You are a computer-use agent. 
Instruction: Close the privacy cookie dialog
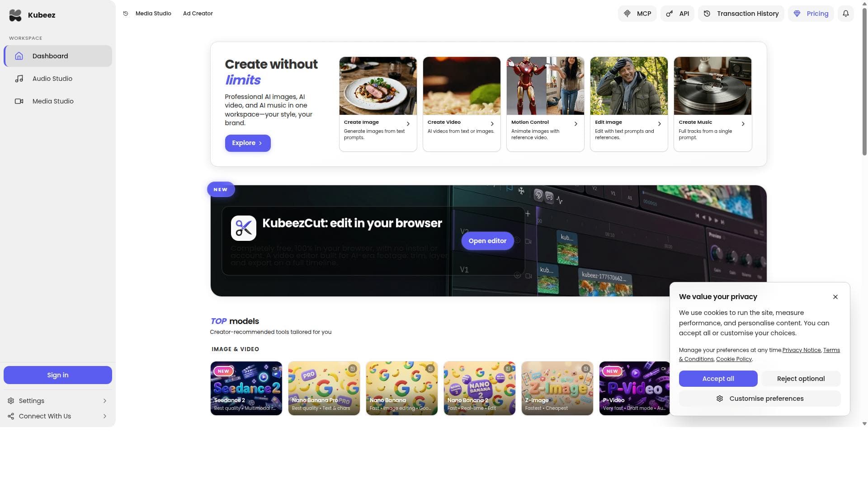tap(835, 297)
